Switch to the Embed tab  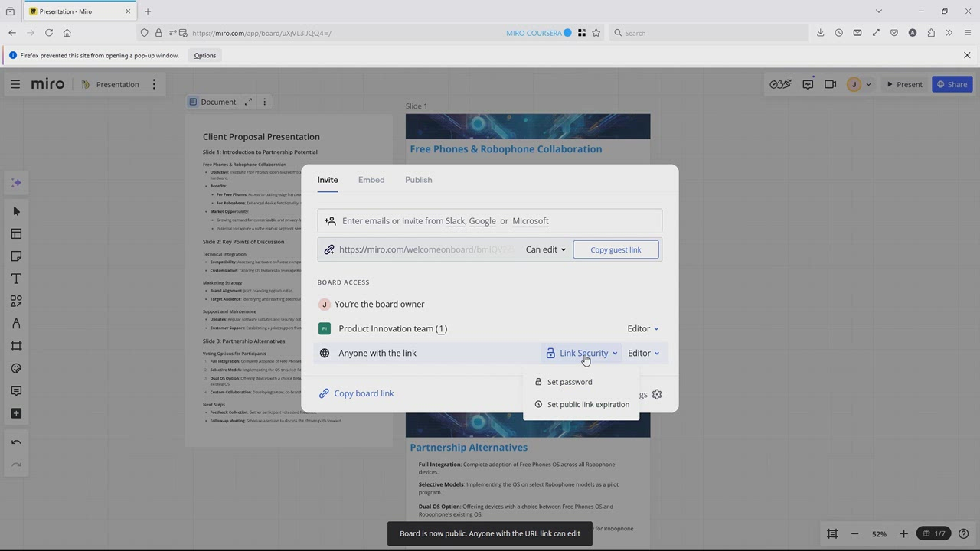point(371,180)
